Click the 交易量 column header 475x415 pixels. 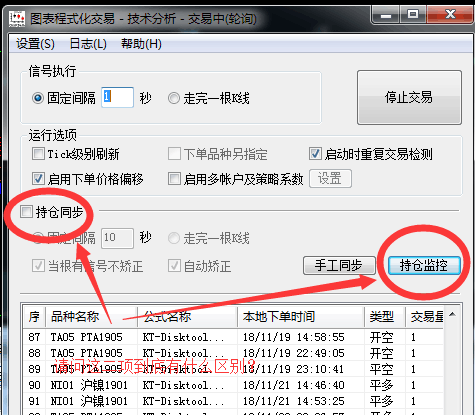coord(424,317)
